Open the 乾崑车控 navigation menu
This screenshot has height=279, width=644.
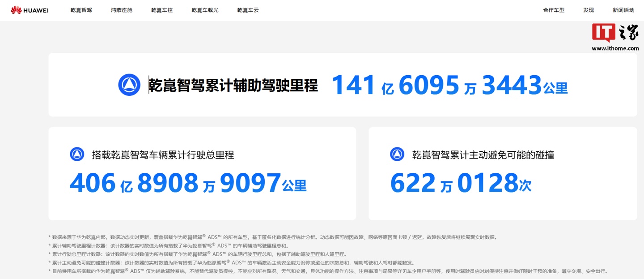[x=162, y=10]
